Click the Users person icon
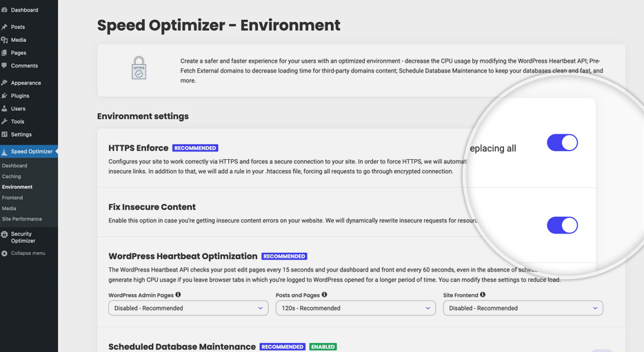This screenshot has width=644, height=352. pos(4,109)
